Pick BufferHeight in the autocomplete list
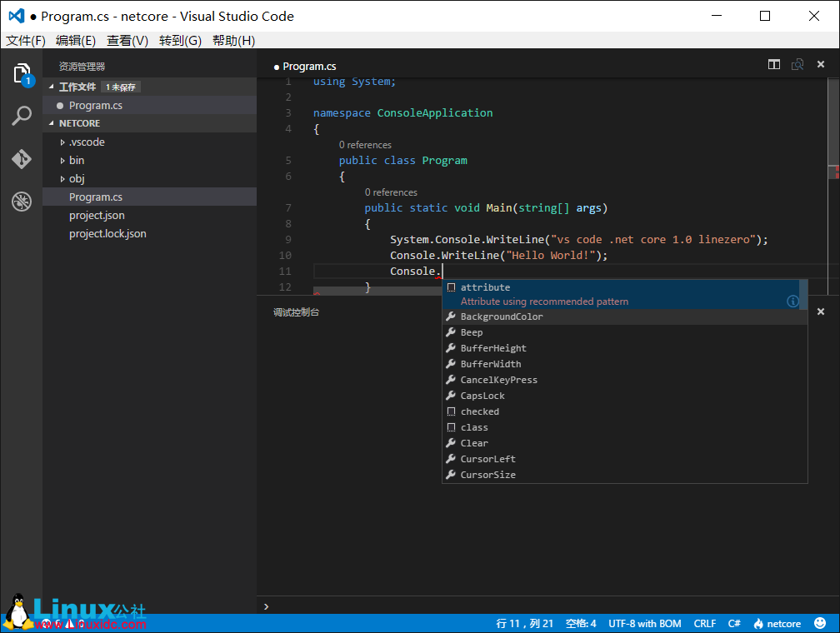The height and width of the screenshot is (633, 840). pyautogui.click(x=625, y=348)
